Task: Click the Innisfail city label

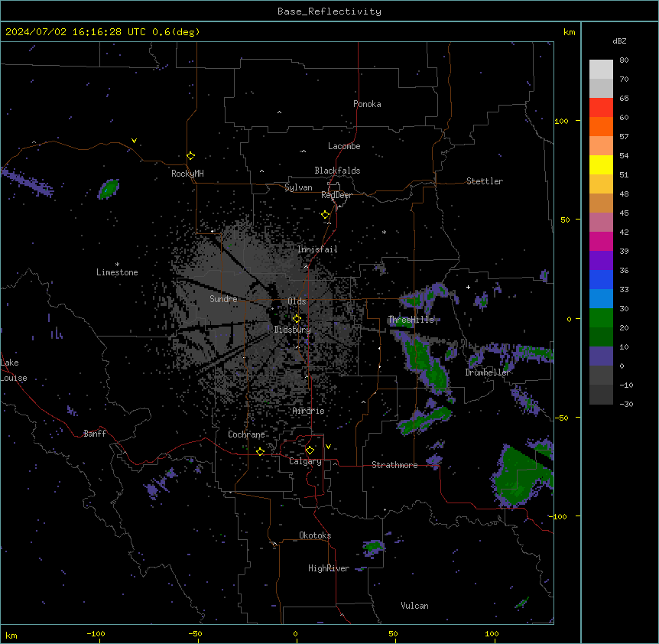Action: pyautogui.click(x=317, y=249)
